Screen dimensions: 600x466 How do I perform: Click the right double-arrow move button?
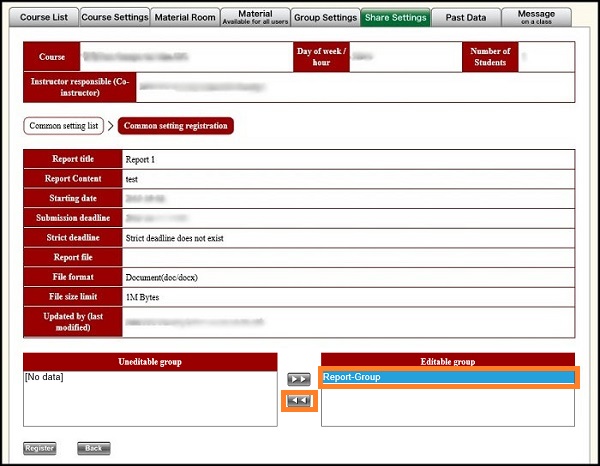pyautogui.click(x=299, y=380)
